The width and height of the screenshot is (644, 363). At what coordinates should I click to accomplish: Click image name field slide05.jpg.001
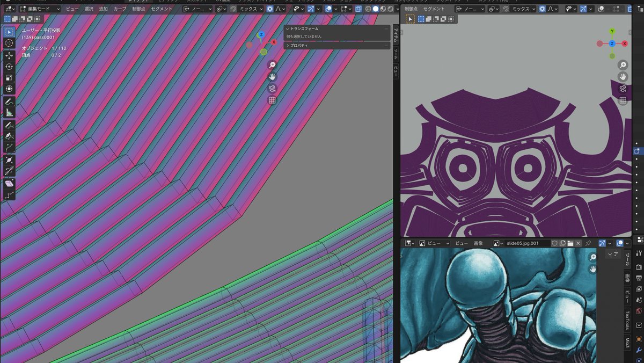528,243
